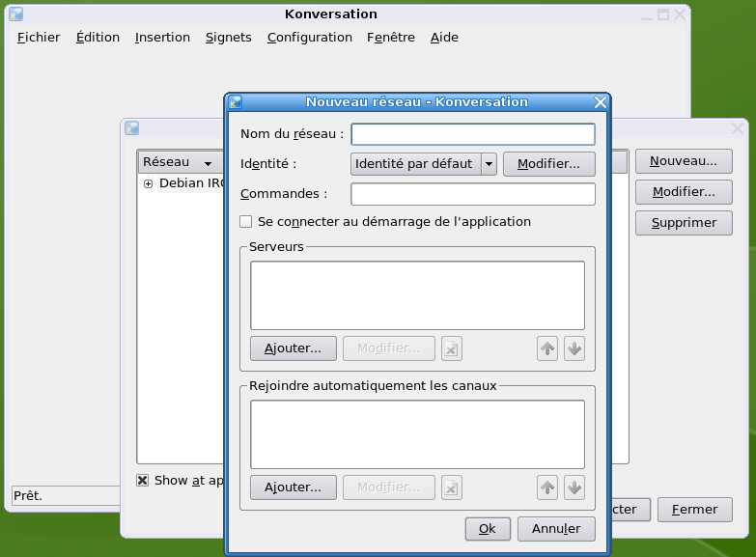Open the Fichier menu
The width and height of the screenshot is (756, 557).
click(39, 38)
